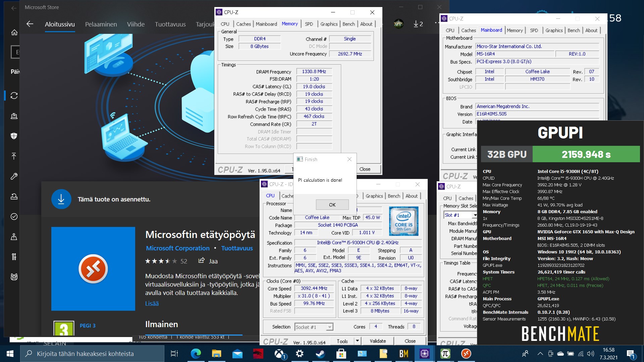Show hidden system tray icons chevron

[540, 354]
